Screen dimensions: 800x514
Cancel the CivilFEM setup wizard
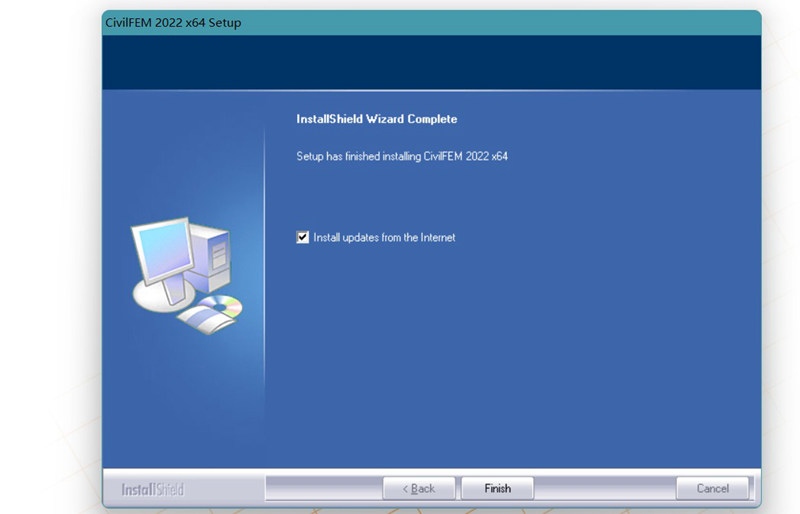click(712, 488)
